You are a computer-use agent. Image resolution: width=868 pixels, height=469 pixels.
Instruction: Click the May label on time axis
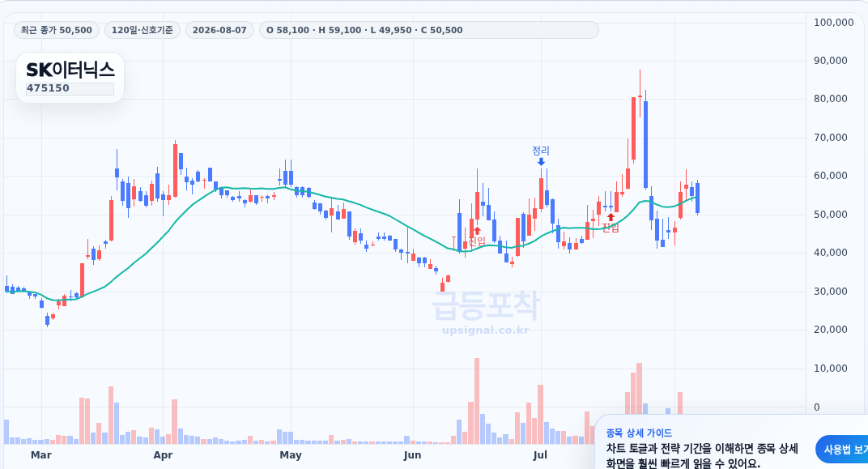click(x=291, y=455)
